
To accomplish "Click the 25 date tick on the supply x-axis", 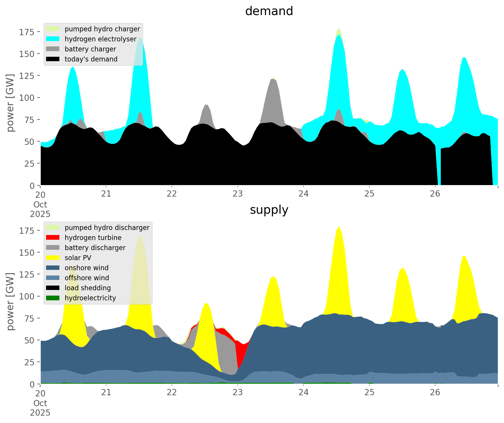I will point(369,393).
